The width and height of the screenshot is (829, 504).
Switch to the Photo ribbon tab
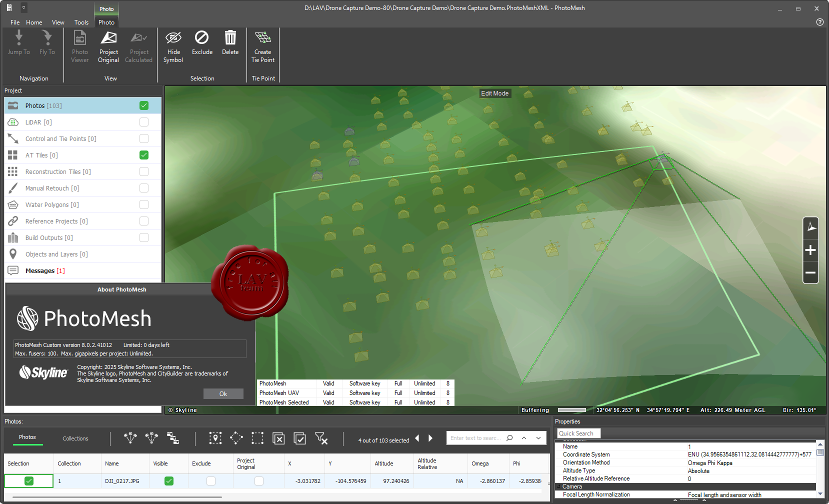point(106,22)
